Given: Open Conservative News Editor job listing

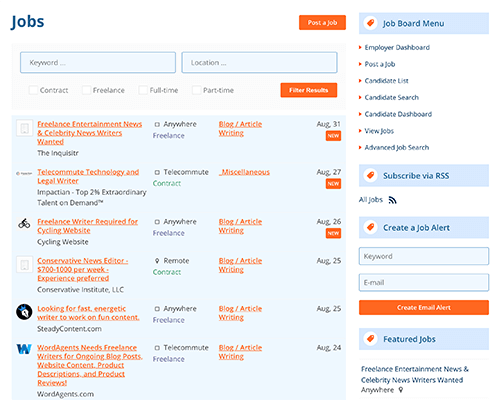Looking at the screenshot, I should click(x=83, y=269).
